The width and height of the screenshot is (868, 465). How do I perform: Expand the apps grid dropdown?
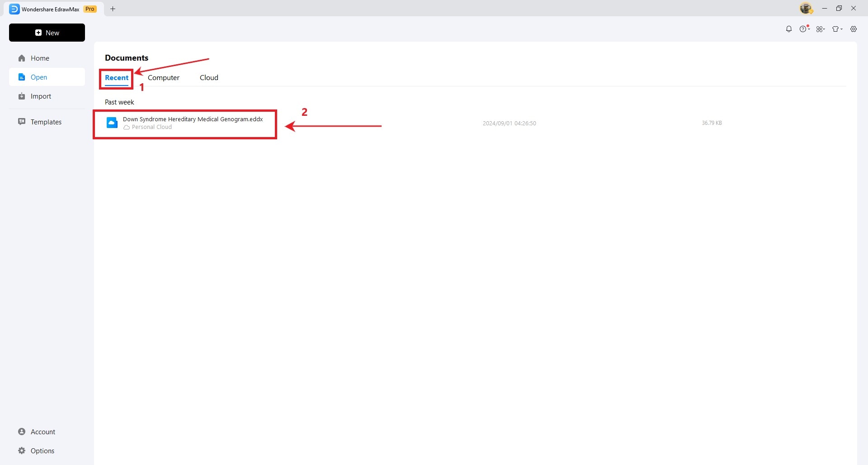[x=821, y=29]
